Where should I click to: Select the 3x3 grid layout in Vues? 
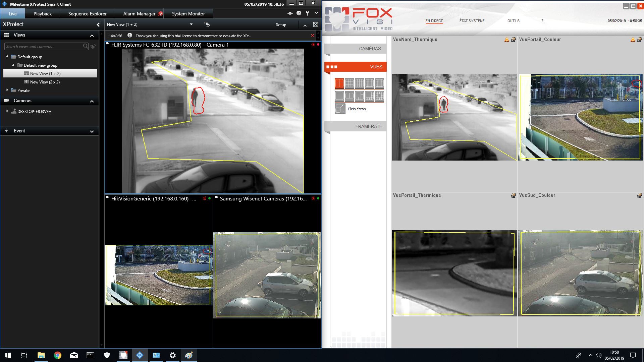pyautogui.click(x=349, y=83)
